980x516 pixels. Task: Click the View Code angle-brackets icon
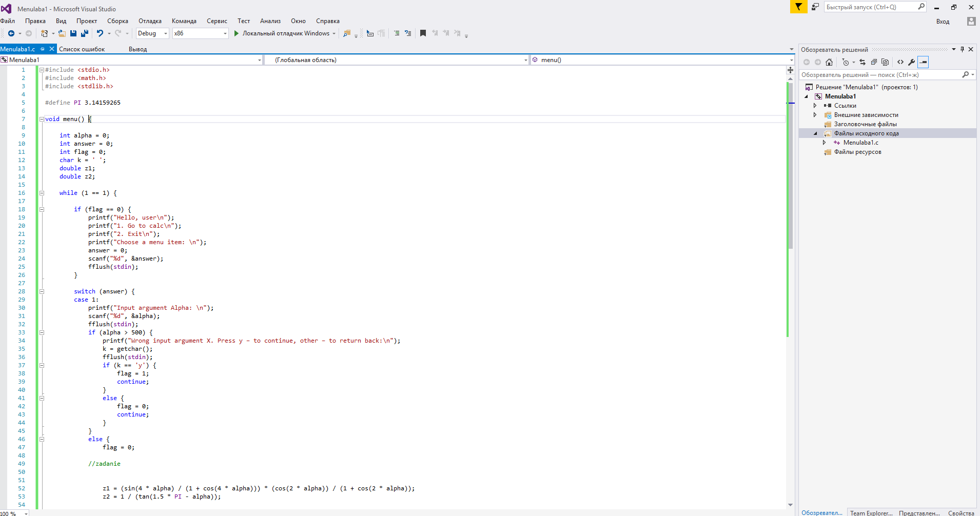900,62
